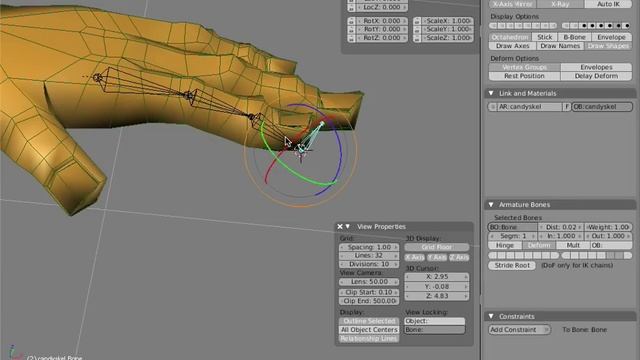The width and height of the screenshot is (640, 360).
Task: Enable X-Axis Mirror editing option
Action: 513,4
